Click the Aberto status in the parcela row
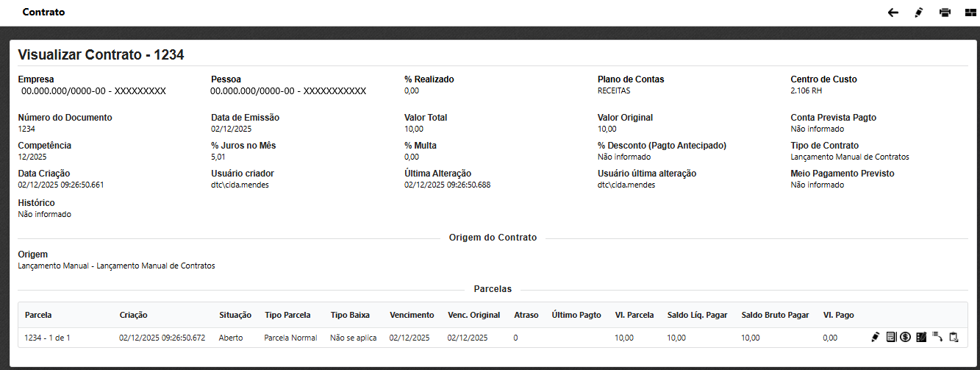The height and width of the screenshot is (370, 980). pyautogui.click(x=231, y=338)
